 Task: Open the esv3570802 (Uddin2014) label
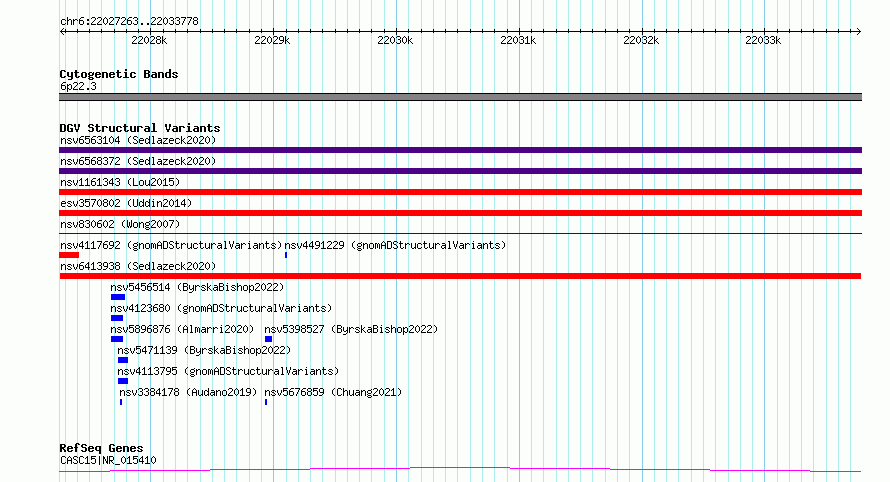126,203
